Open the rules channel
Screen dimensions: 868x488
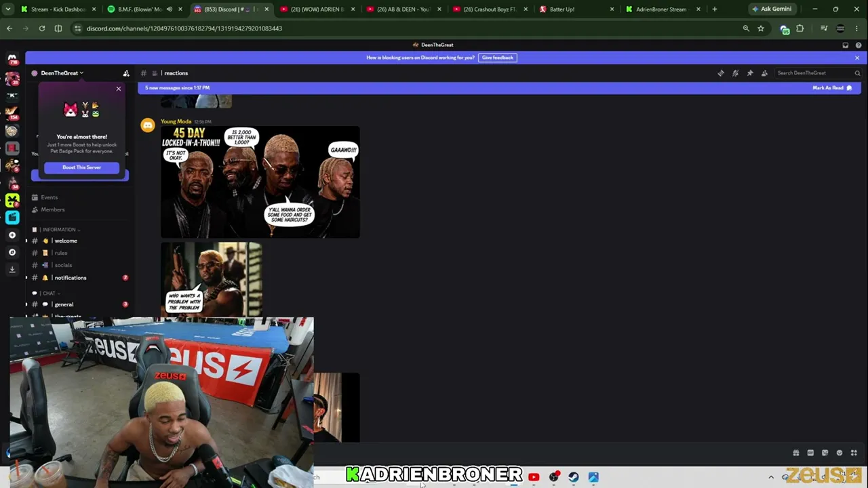point(80,253)
